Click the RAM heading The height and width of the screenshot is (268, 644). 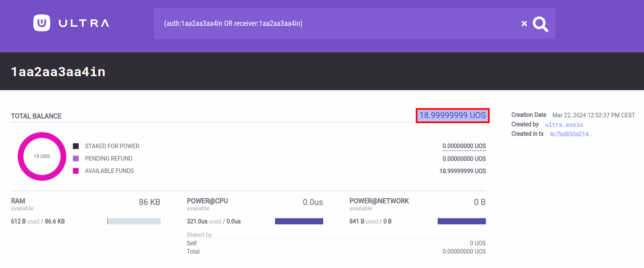point(18,201)
